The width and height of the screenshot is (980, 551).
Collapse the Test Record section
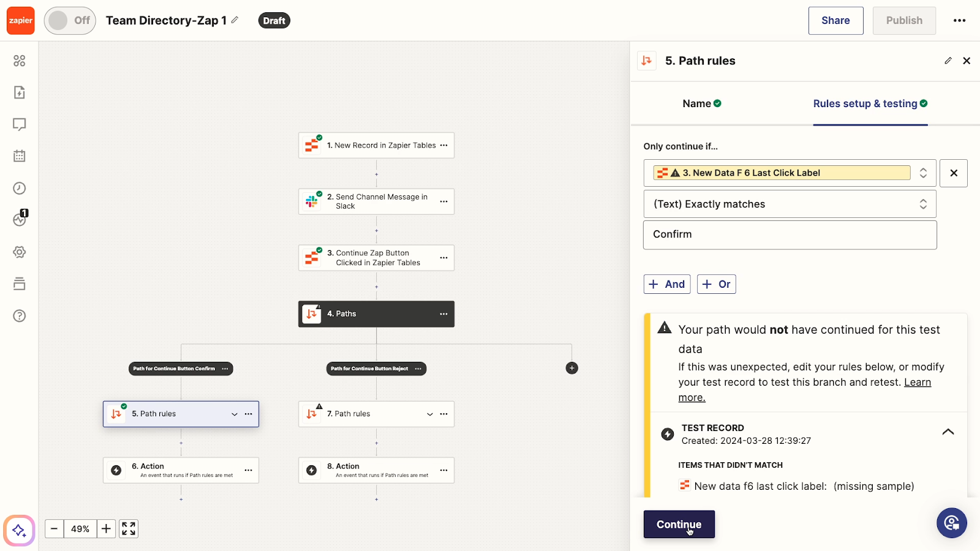pos(948,432)
